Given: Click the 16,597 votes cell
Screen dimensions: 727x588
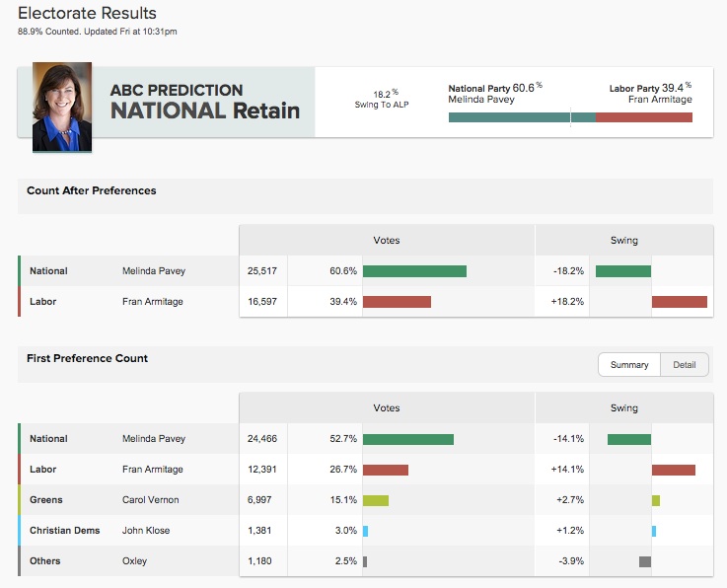Looking at the screenshot, I should click(262, 302).
